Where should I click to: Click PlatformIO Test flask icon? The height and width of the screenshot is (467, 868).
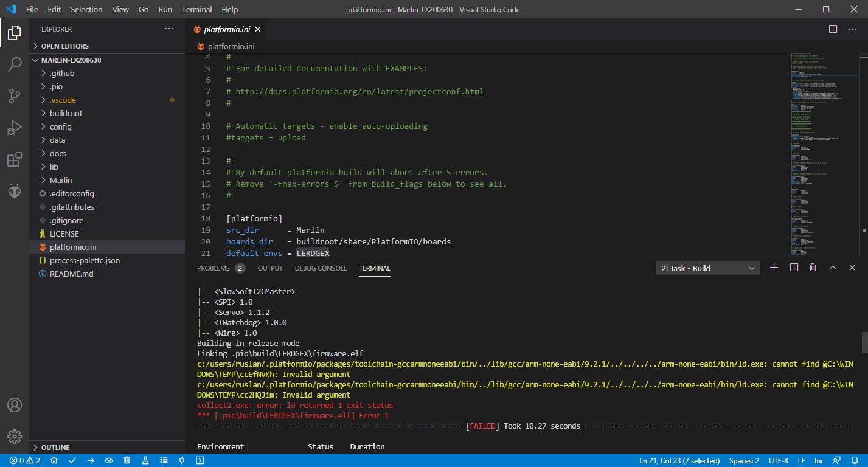coord(145,461)
